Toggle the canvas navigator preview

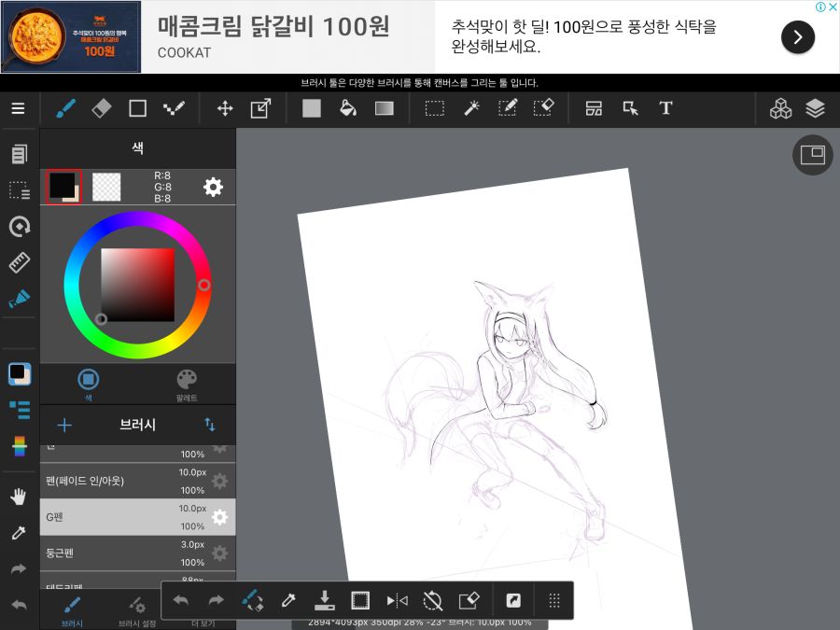click(x=813, y=155)
